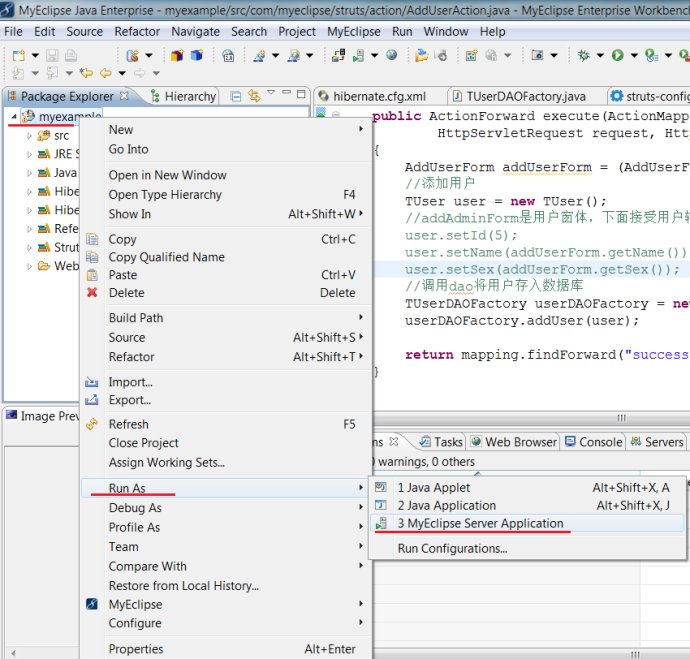Switch to the Console tab
The height and width of the screenshot is (659, 690).
pos(593,442)
